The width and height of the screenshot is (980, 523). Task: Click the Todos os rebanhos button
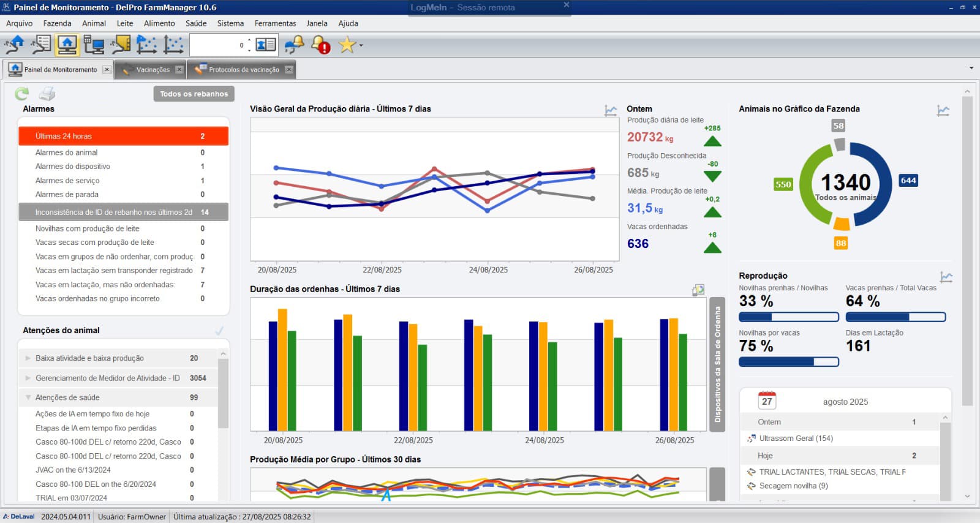pyautogui.click(x=194, y=94)
